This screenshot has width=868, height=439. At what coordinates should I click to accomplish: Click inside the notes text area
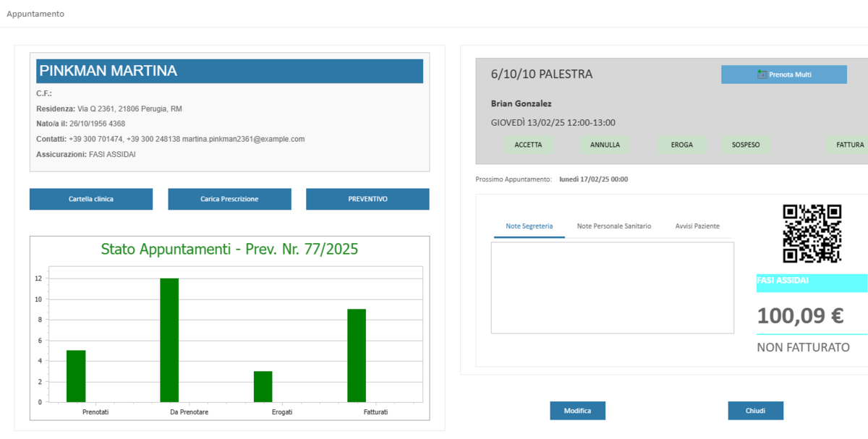coord(612,288)
